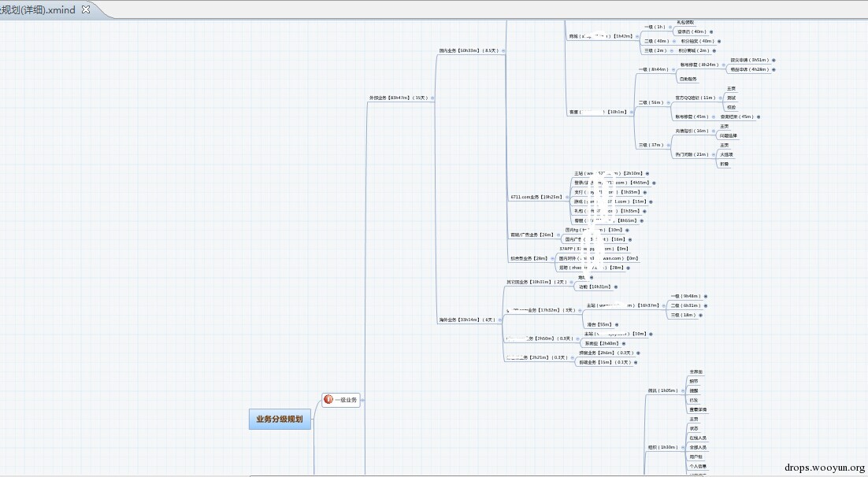Image resolution: width=868 pixels, height=477 pixels.
Task: Collapse the 资讯（1h05m）branch
Action: pos(683,390)
